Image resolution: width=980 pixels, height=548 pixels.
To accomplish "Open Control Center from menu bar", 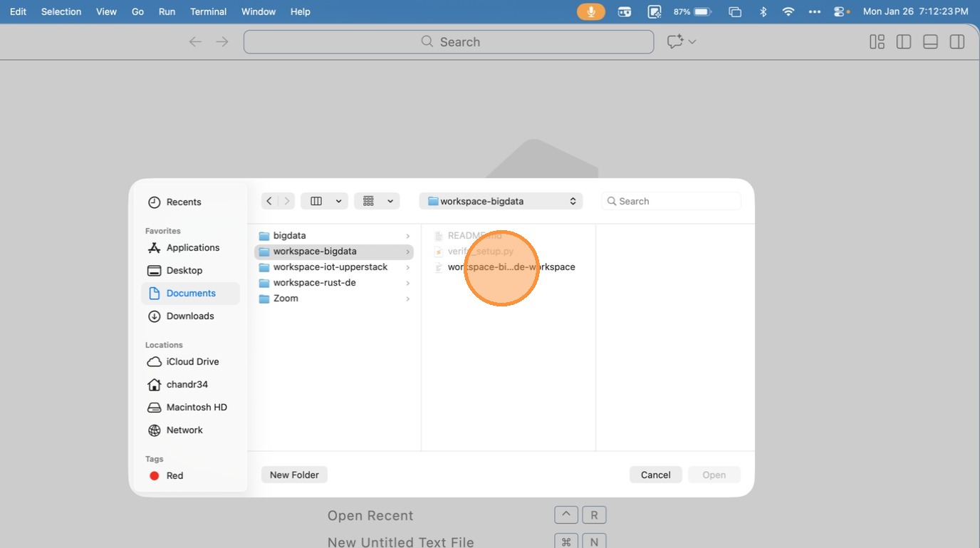I will point(841,11).
